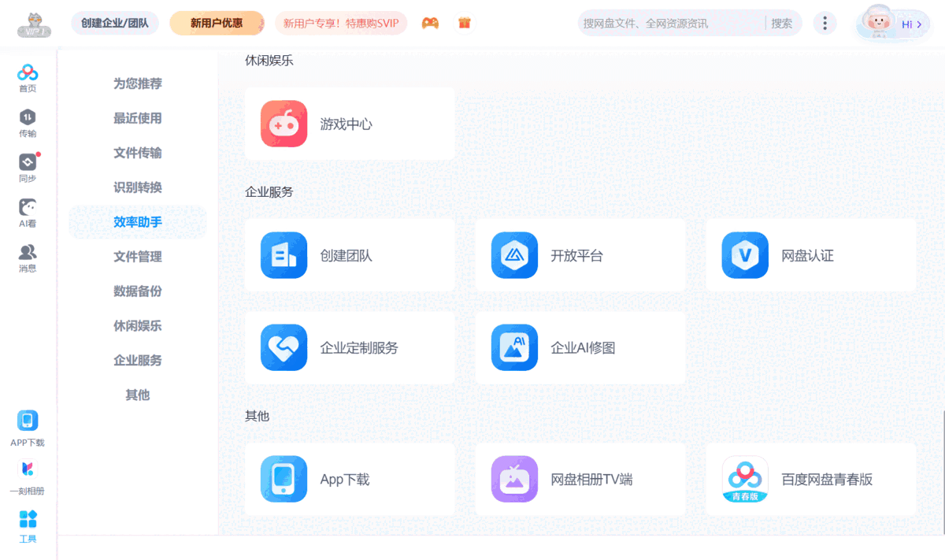
Task: Click the 传输 transfer icon
Action: pos(28,122)
